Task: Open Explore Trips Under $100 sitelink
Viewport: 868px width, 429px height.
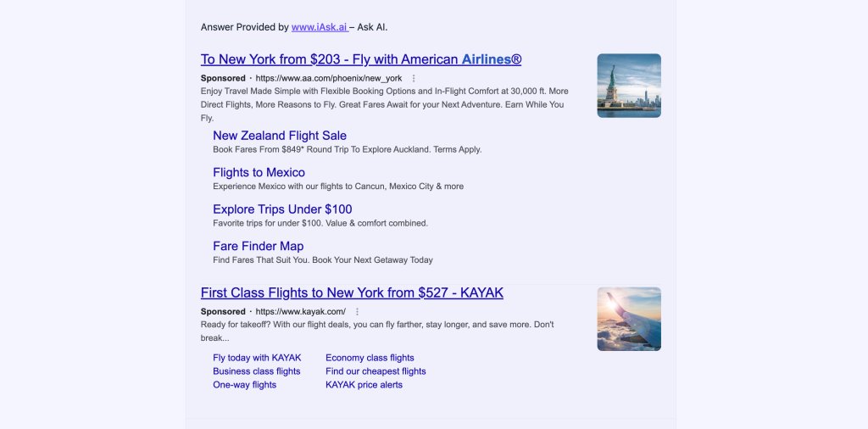Action: [x=282, y=209]
